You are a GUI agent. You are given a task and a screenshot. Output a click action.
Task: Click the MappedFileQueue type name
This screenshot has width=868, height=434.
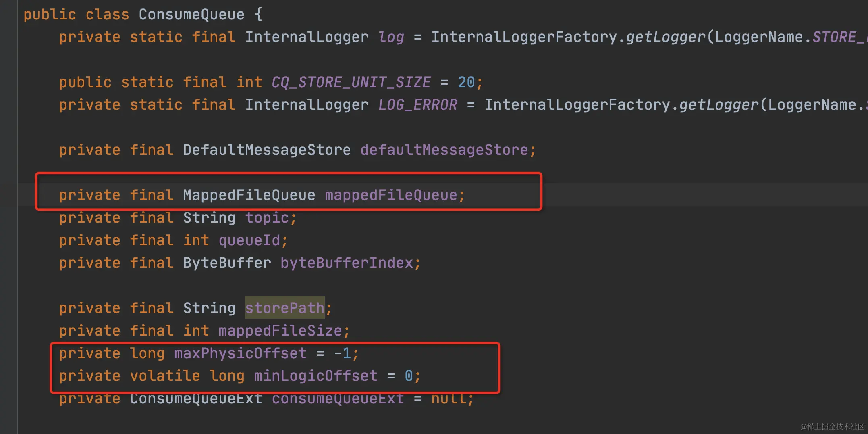coord(249,195)
